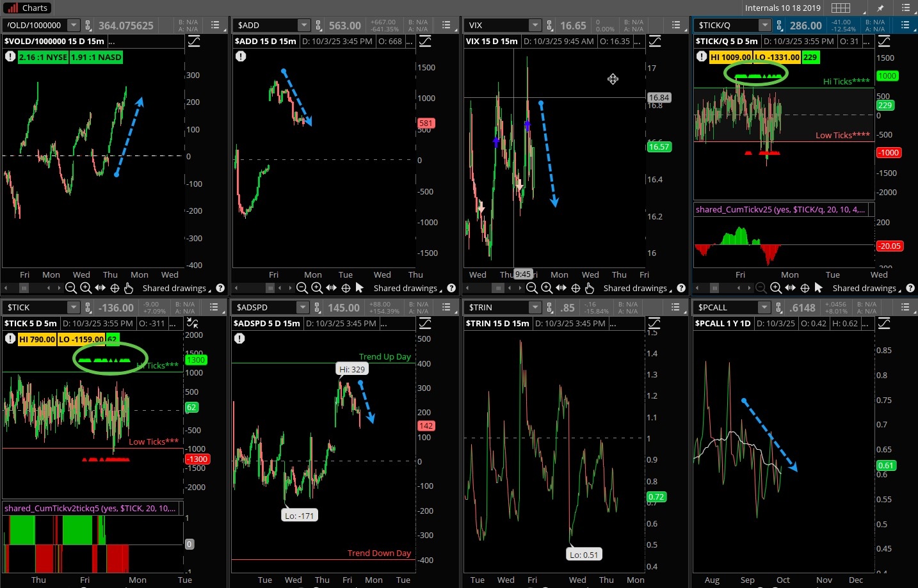Screen dimensions: 918x588
Task: Toggle the symbol link clip for $TICK
Action: (87, 308)
